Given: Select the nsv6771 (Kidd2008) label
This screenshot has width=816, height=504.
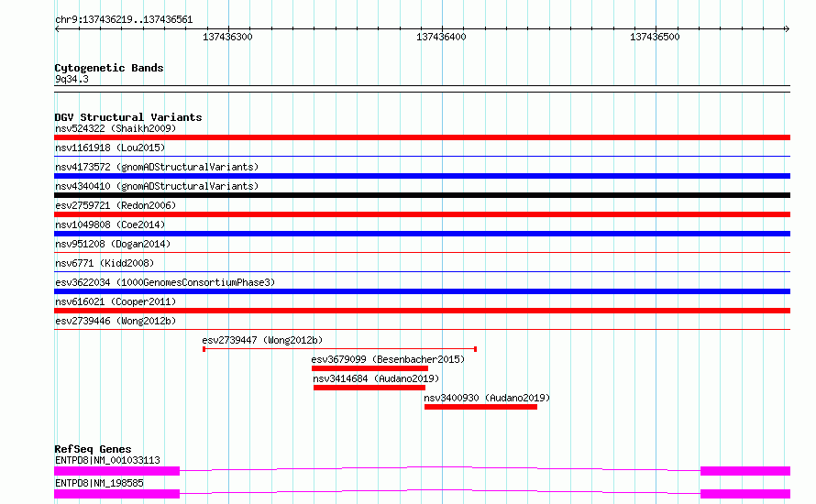Looking at the screenshot, I should [x=105, y=263].
